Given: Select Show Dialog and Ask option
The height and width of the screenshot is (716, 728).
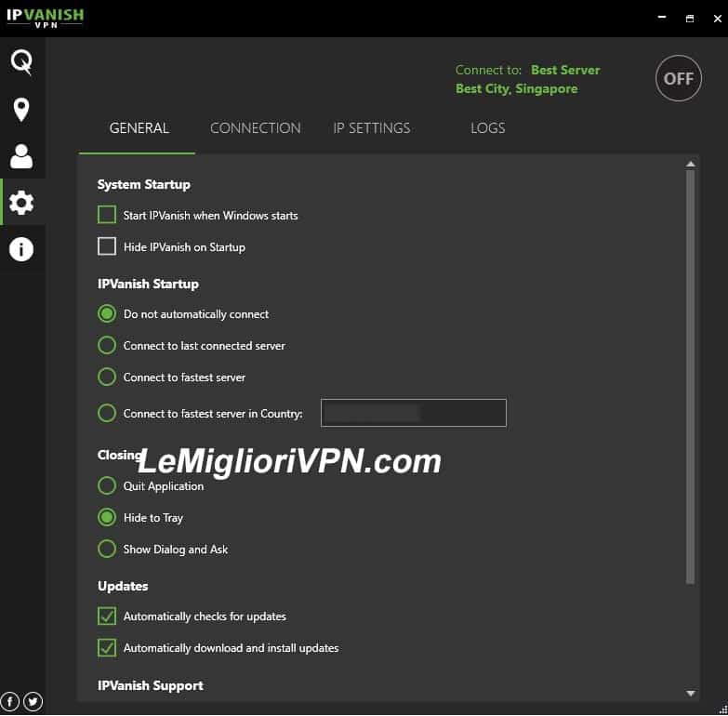Looking at the screenshot, I should tap(107, 549).
